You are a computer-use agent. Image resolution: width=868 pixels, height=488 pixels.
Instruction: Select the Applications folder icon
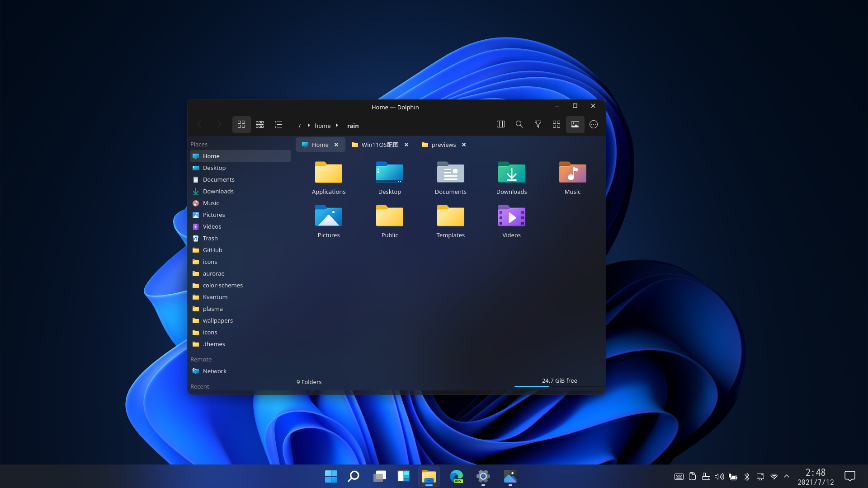pos(329,172)
